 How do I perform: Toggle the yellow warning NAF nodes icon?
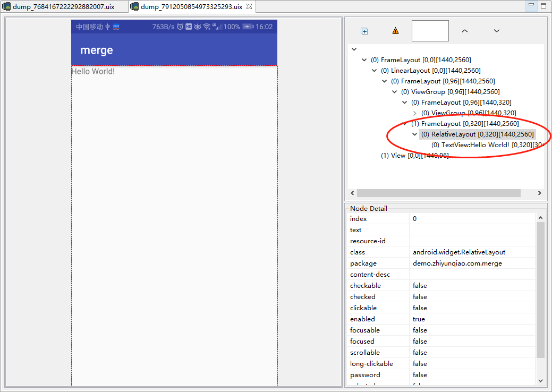(x=395, y=31)
